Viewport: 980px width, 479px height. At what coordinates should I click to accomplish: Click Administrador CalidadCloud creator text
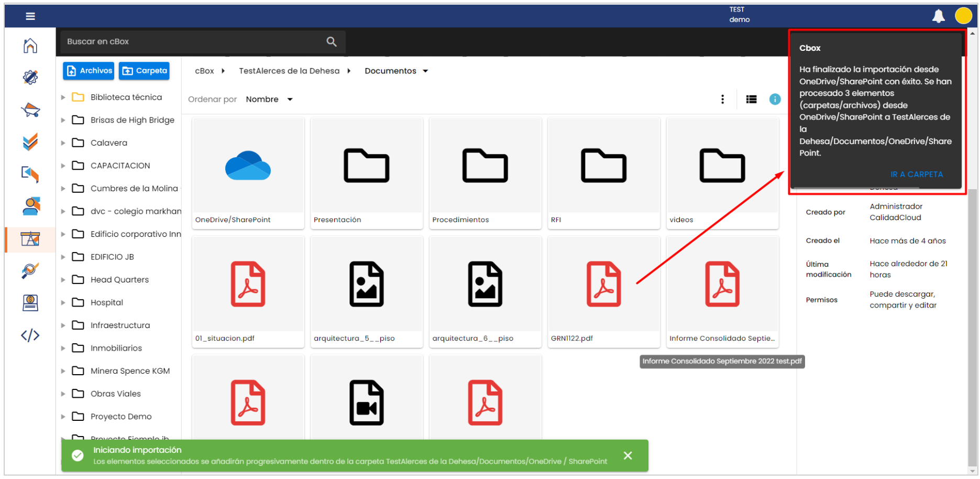coord(896,212)
